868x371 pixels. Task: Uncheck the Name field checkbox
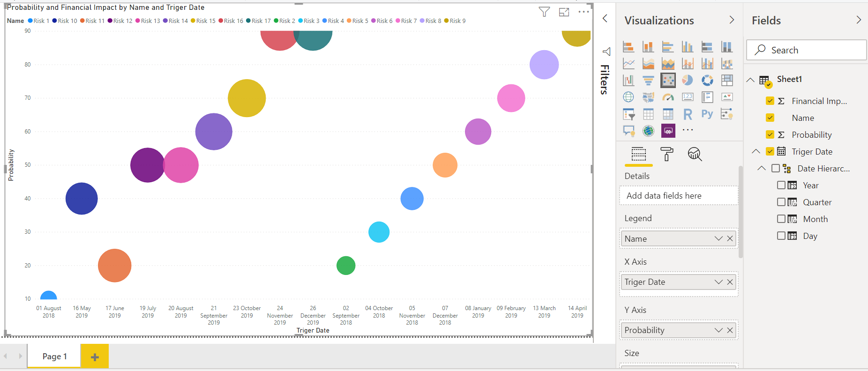[x=770, y=118]
